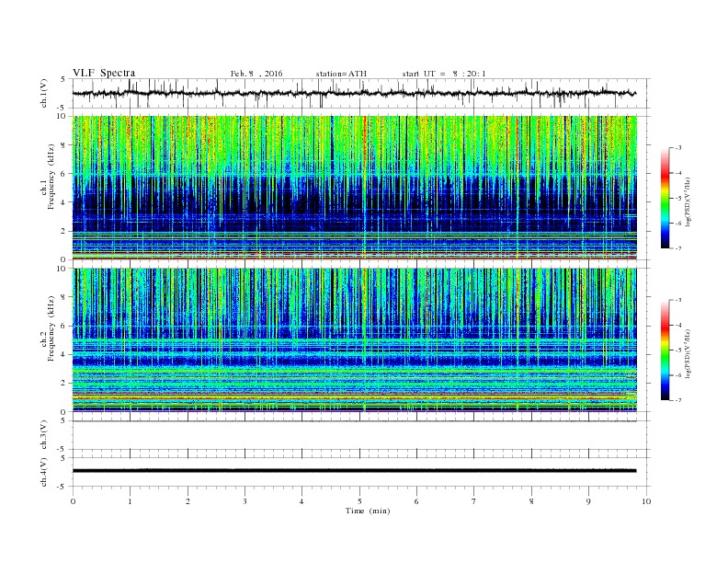Click the ch.4(V) axis label
The height and width of the screenshot is (563, 728).
[x=44, y=472]
